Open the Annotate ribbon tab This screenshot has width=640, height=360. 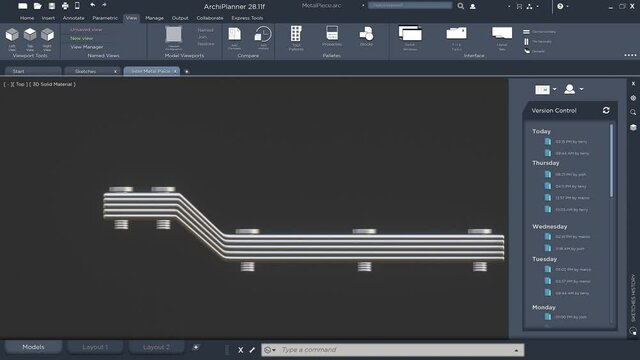coord(73,18)
